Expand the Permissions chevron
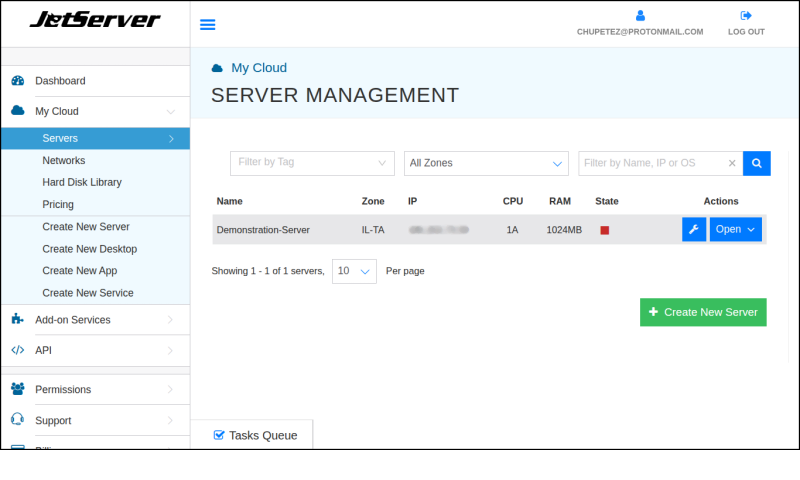 tap(170, 389)
